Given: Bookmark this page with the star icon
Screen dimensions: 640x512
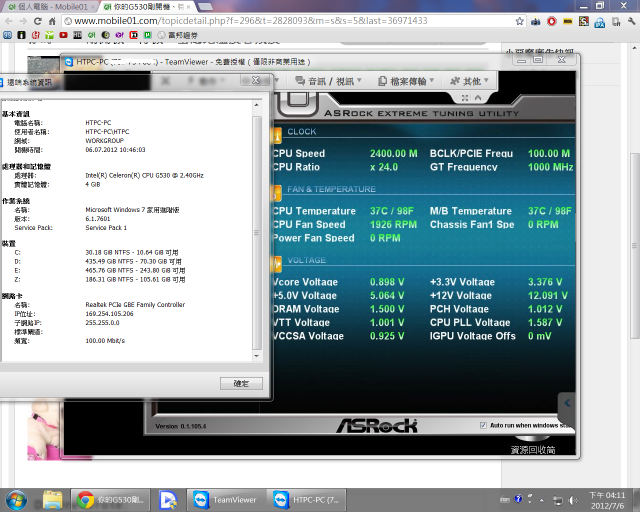Looking at the screenshot, I should [x=519, y=21].
